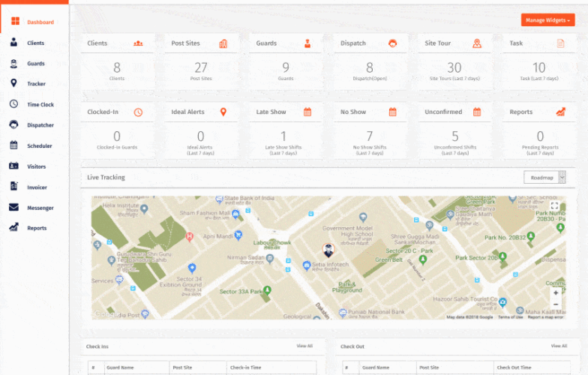Open the Tracker menu item
This screenshot has height=375, width=588.
pos(36,84)
